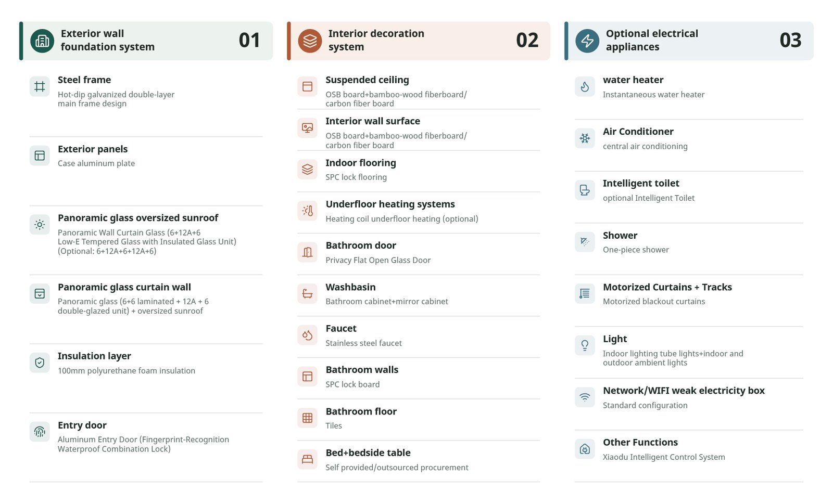Click the Motorized Curtains + Tracks title
Image resolution: width=833 pixels, height=504 pixels.
(x=667, y=287)
